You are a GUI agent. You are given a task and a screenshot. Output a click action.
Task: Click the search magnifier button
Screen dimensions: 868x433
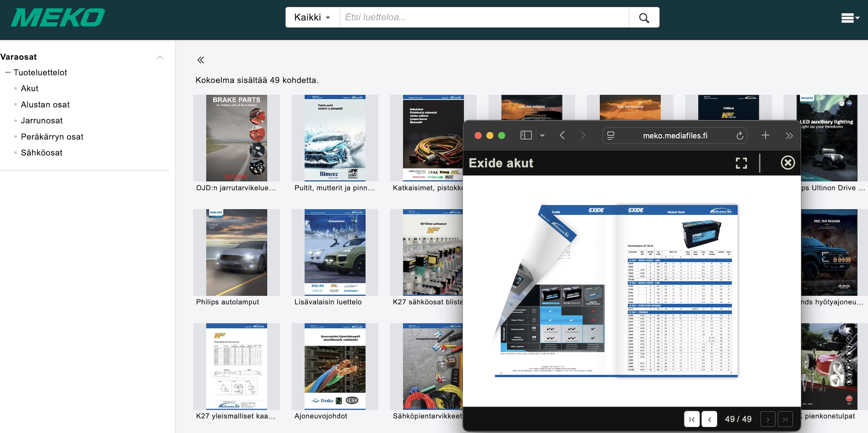point(644,17)
